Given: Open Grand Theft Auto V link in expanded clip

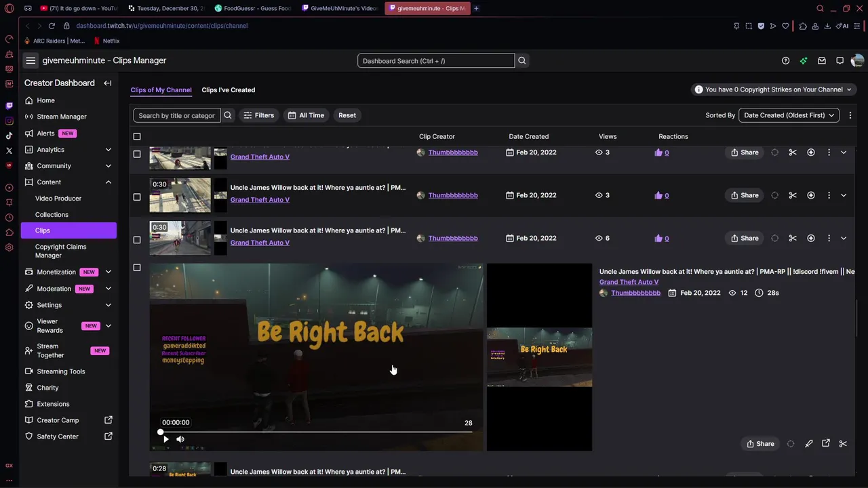Looking at the screenshot, I should (x=629, y=282).
